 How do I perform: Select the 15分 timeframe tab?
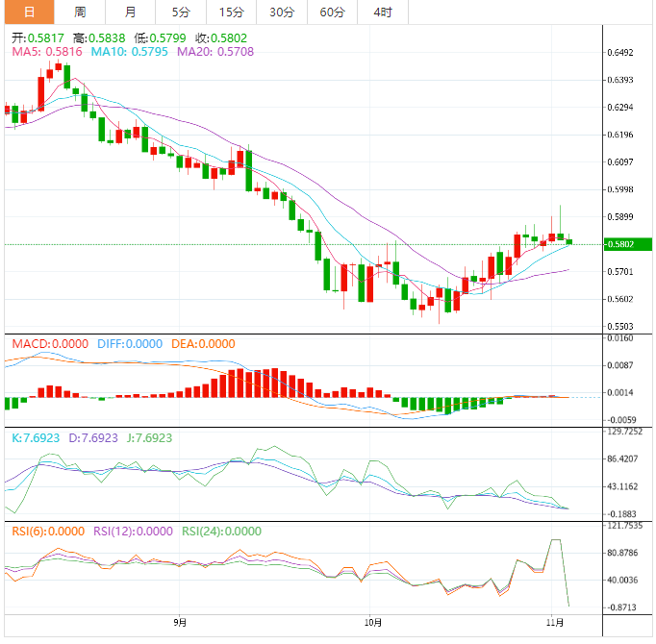pyautogui.click(x=231, y=12)
